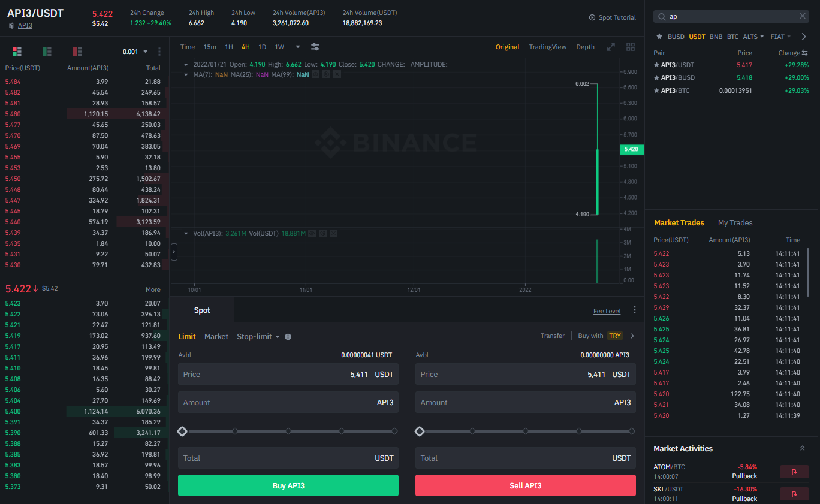Image resolution: width=820 pixels, height=504 pixels.
Task: Open settings of MA indicator
Action: [x=326, y=74]
